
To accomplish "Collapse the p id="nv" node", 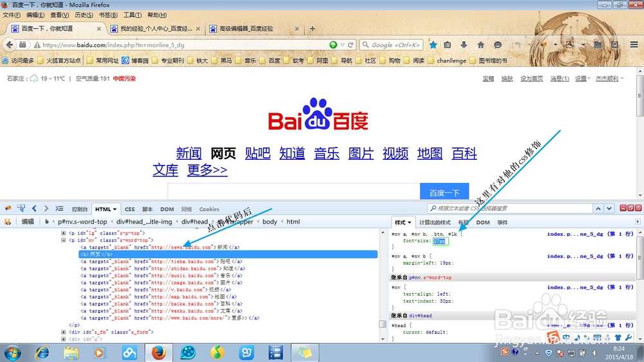I will (63, 240).
